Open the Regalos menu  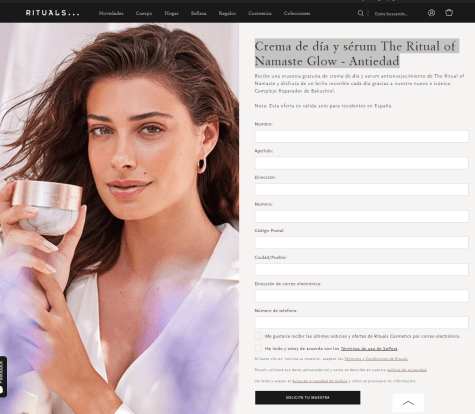[227, 13]
